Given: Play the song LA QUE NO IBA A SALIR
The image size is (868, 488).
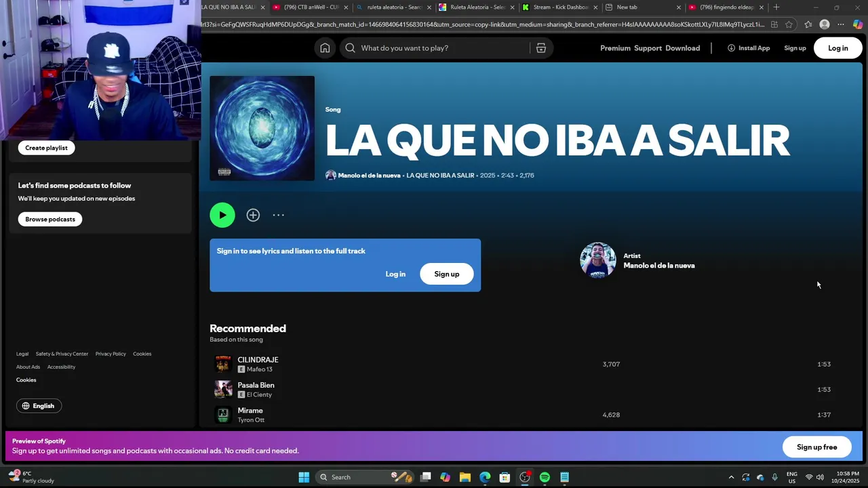Looking at the screenshot, I should pos(222,215).
